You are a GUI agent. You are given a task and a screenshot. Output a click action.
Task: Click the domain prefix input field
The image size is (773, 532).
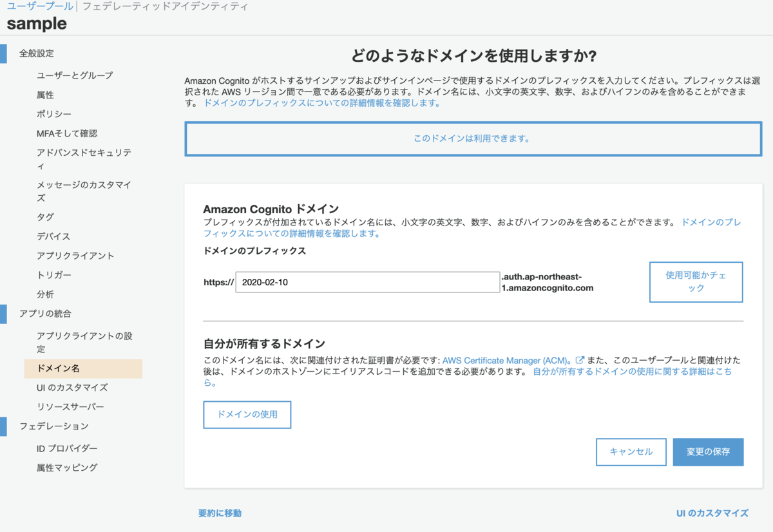367,282
